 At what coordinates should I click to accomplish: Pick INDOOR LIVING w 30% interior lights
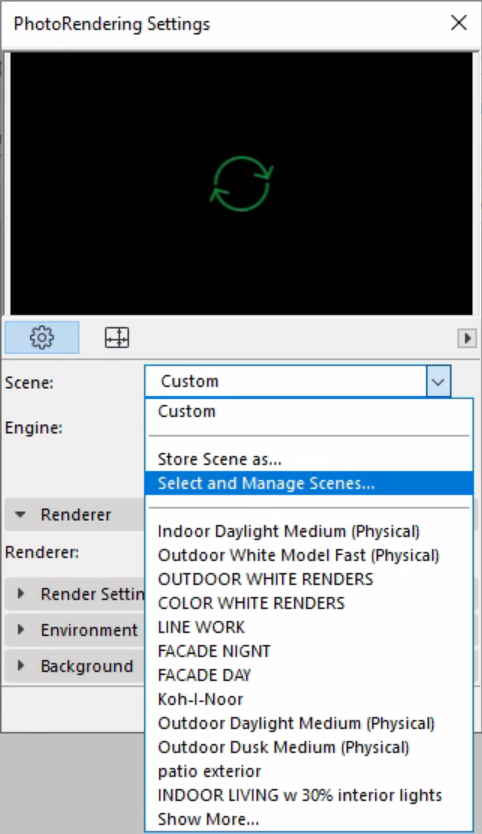tap(309, 795)
